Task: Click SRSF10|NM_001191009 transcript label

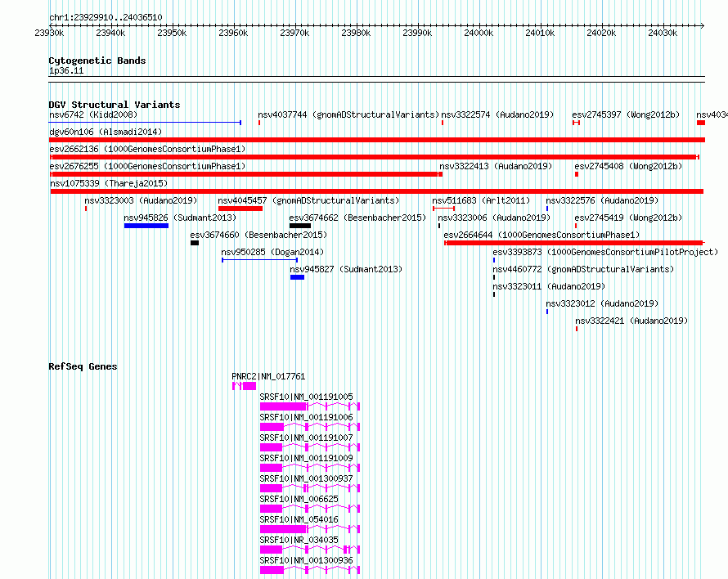Action: tap(306, 458)
